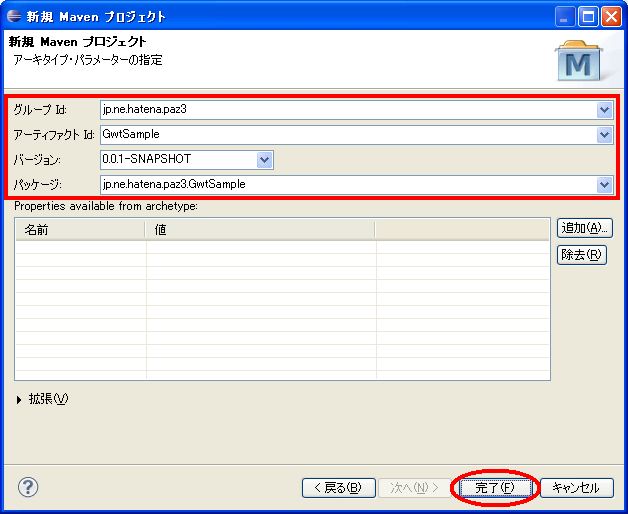Screen dimensions: 628x514
Task: Click the Eclipse icon in the title bar
Action: [14, 16]
